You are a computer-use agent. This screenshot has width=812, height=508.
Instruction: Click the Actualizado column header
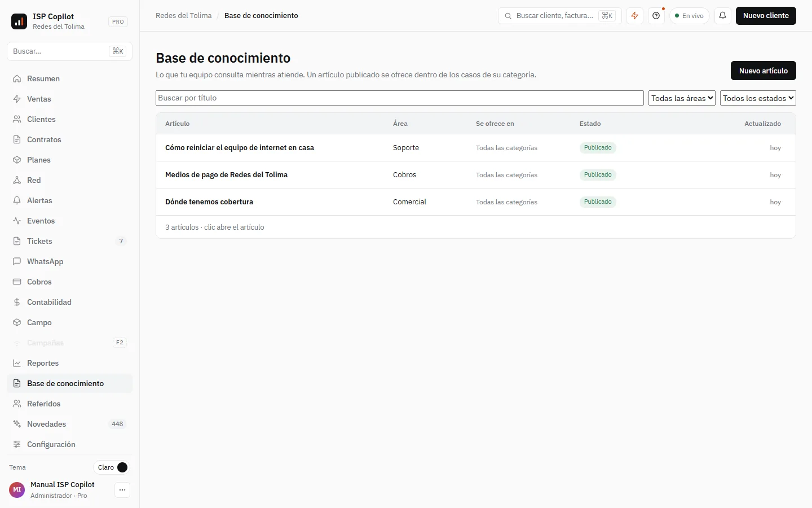click(762, 124)
